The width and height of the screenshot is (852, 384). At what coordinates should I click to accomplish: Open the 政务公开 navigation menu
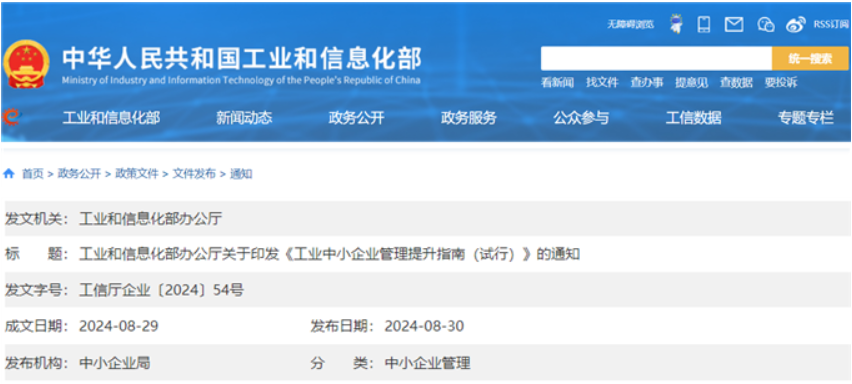click(356, 118)
